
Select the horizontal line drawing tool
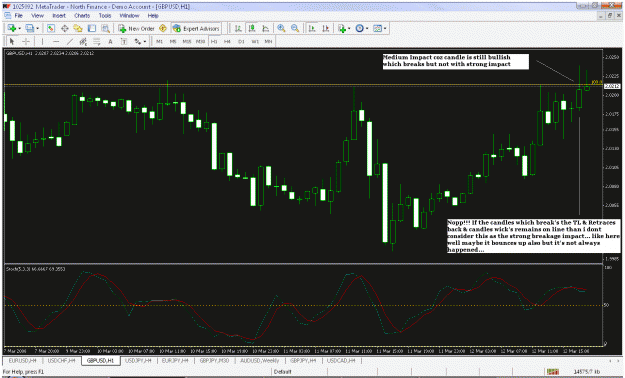point(56,41)
